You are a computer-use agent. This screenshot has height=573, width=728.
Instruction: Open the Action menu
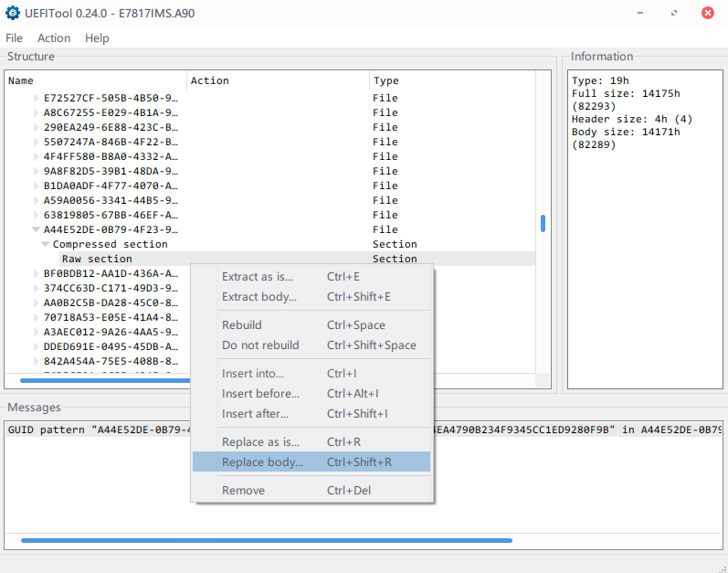54,38
